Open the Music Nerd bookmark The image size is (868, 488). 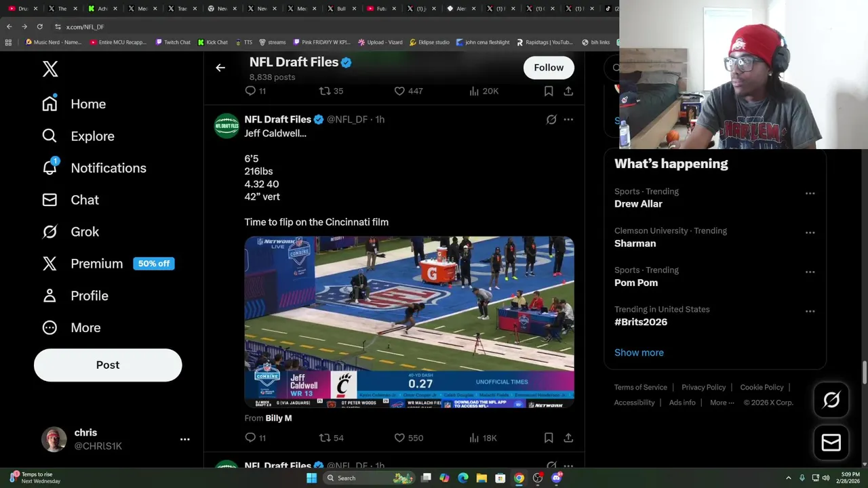54,42
